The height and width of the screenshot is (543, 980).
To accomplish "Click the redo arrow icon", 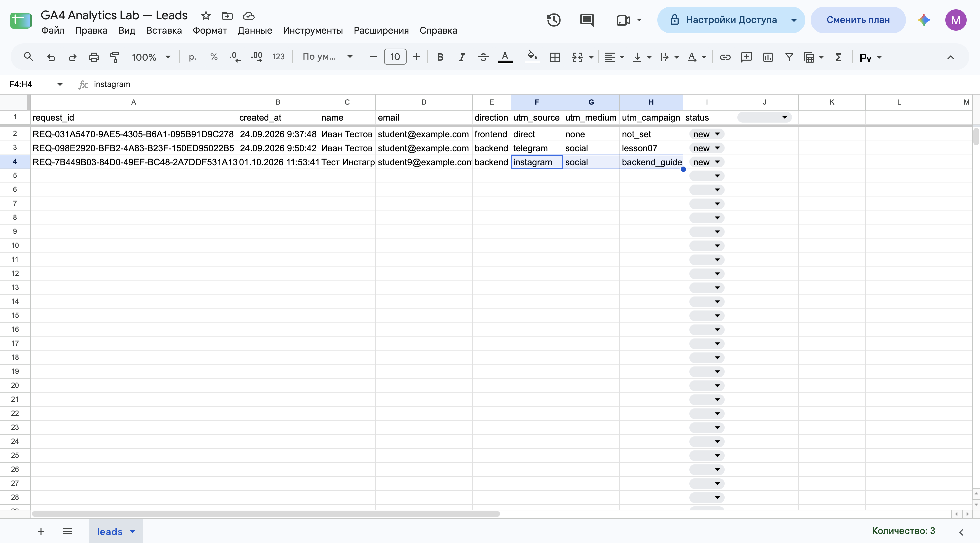I will click(x=72, y=57).
